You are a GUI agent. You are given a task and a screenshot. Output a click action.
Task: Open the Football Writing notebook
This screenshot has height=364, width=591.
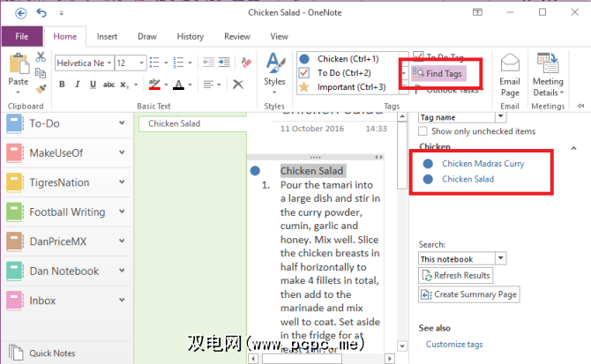tap(67, 212)
